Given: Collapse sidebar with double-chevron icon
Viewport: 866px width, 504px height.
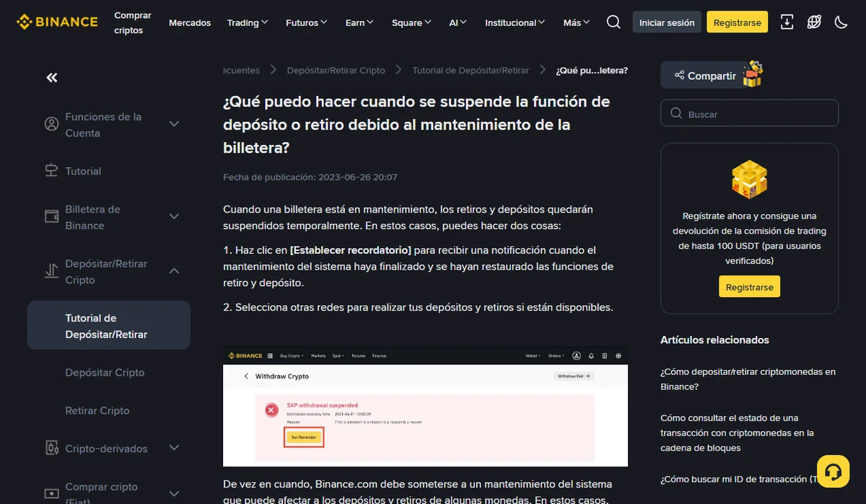Looking at the screenshot, I should click(52, 77).
